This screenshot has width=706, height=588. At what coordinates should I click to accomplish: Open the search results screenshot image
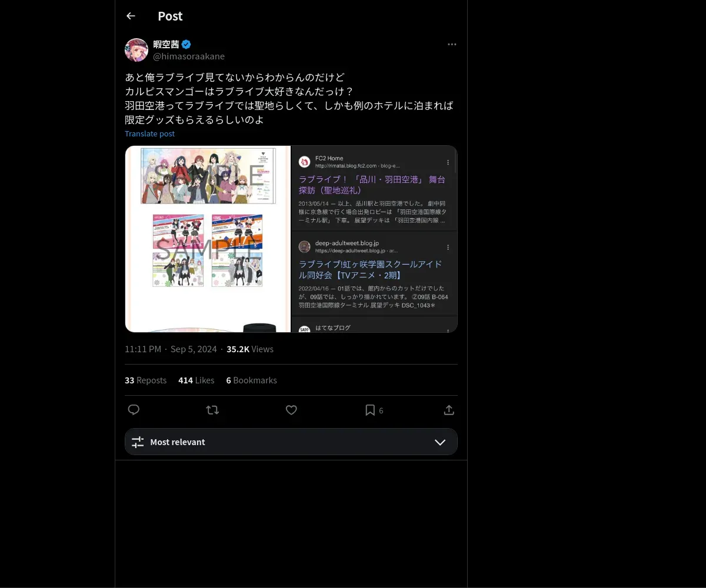click(375, 239)
